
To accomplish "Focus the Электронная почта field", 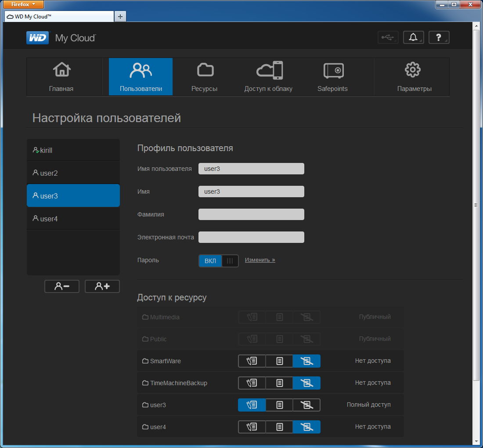I will (251, 237).
